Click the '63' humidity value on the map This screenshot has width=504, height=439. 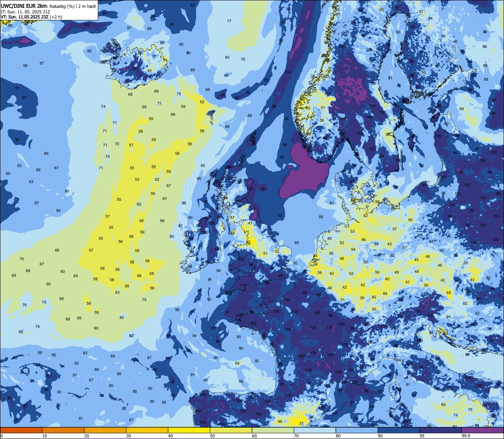coord(117,292)
